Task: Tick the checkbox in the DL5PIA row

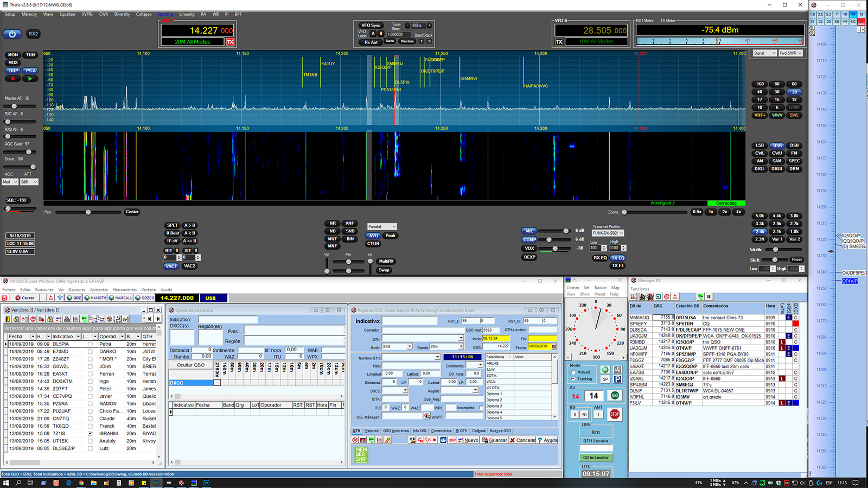Action: (90, 344)
